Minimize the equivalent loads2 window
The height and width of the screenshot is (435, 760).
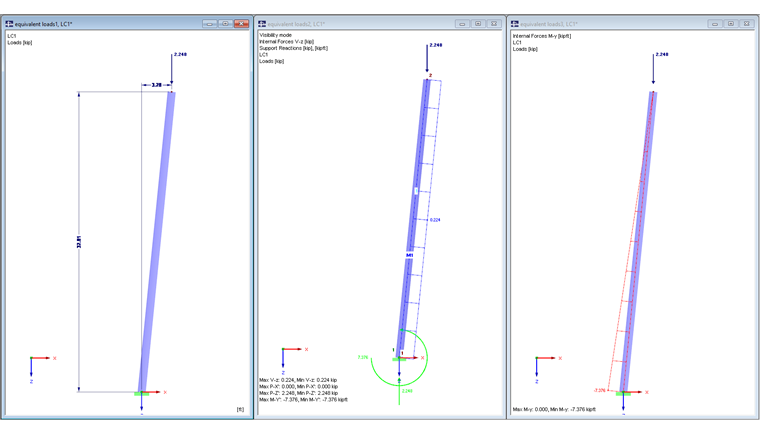tap(462, 23)
